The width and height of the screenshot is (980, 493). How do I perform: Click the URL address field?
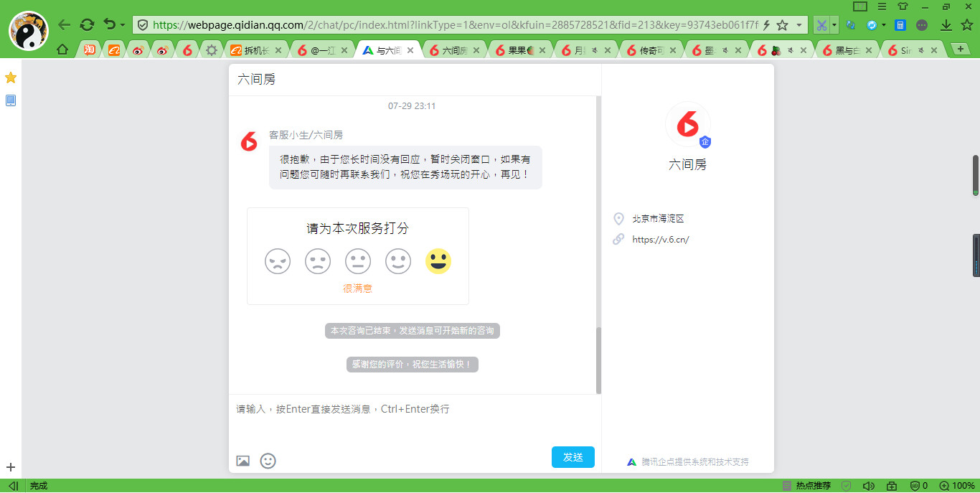coord(455,25)
